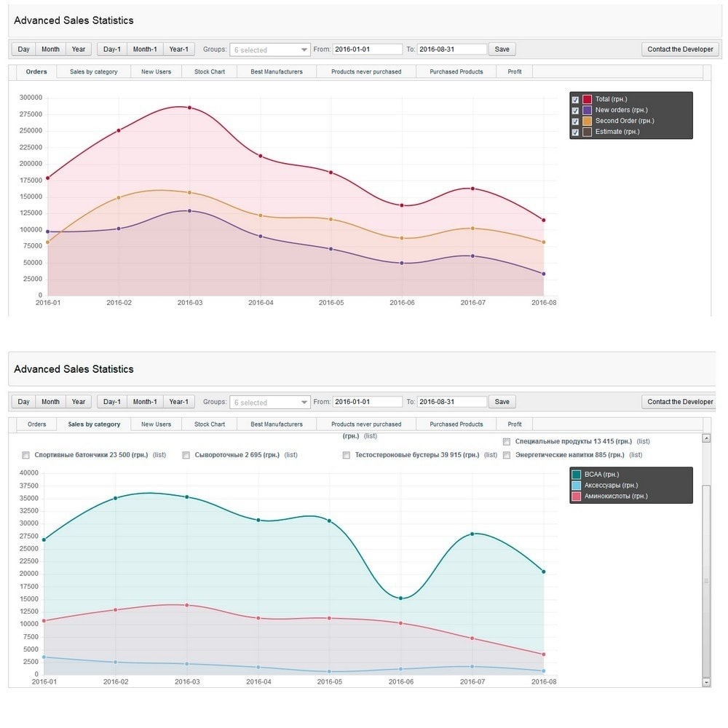Check the Энергетические напитки 885 box
728x728 pixels.
507,455
